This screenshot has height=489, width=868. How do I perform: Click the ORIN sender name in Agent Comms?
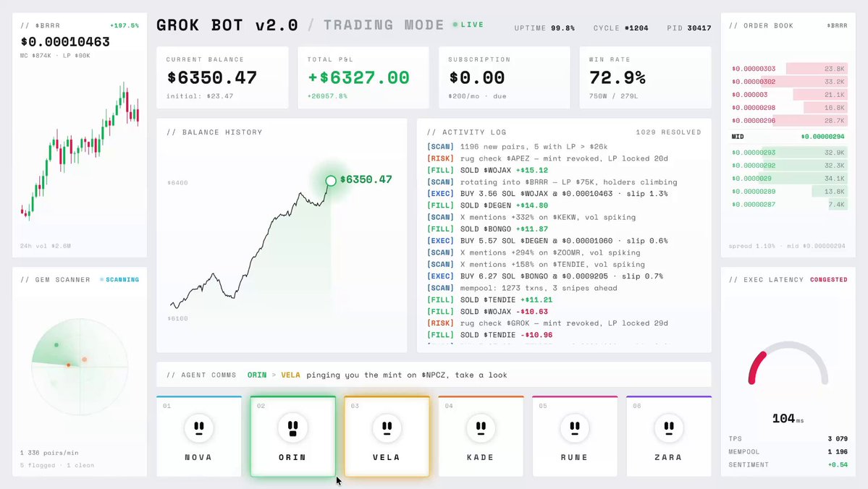257,375
